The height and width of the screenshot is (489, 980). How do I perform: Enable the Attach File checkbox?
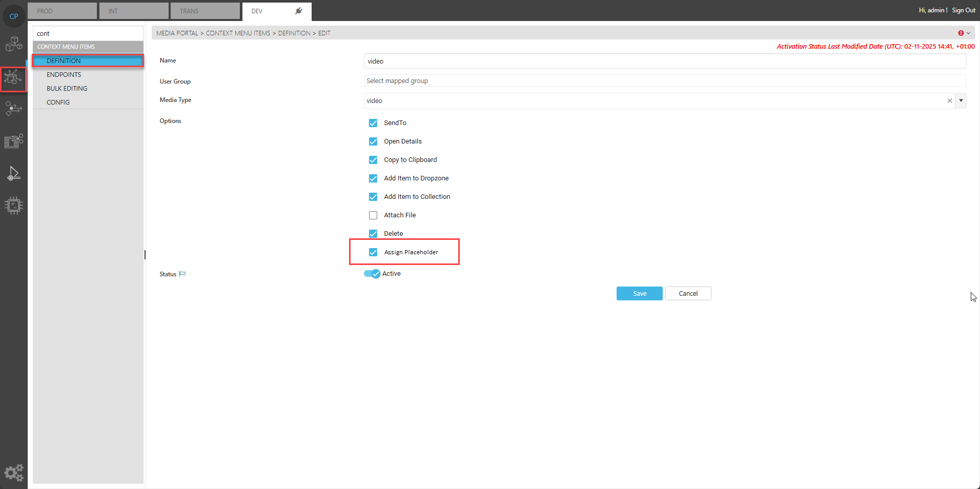coord(373,215)
